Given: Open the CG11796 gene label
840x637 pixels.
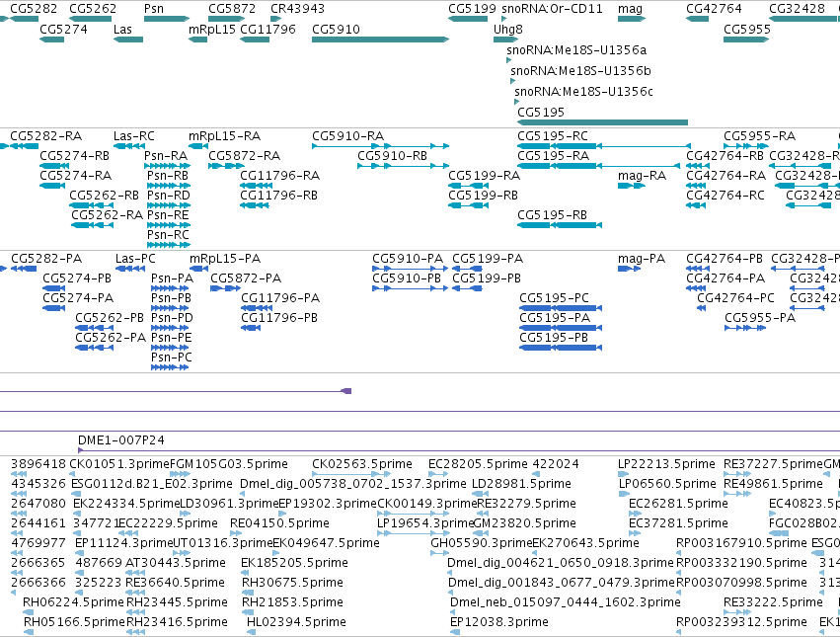Looking at the screenshot, I should pos(267,30).
